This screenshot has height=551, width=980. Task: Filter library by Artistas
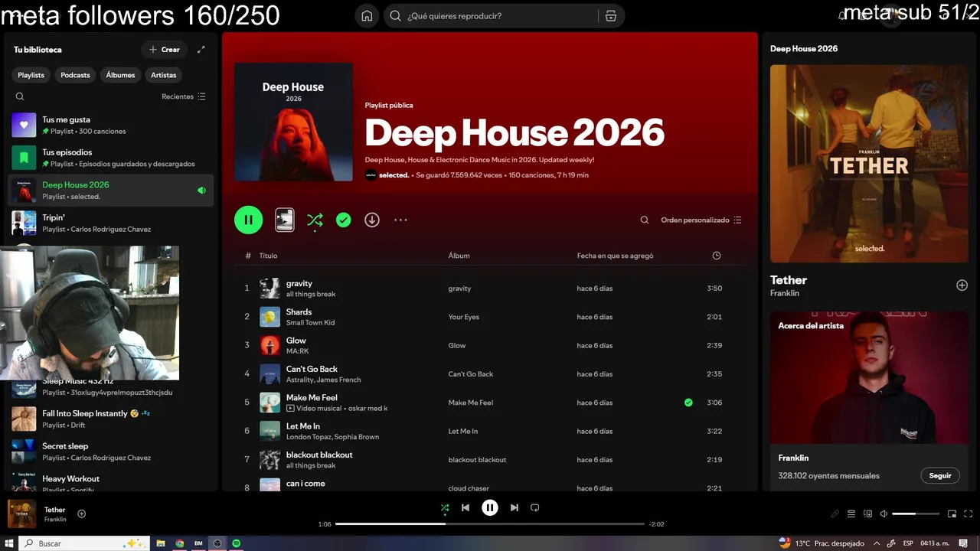coord(164,75)
